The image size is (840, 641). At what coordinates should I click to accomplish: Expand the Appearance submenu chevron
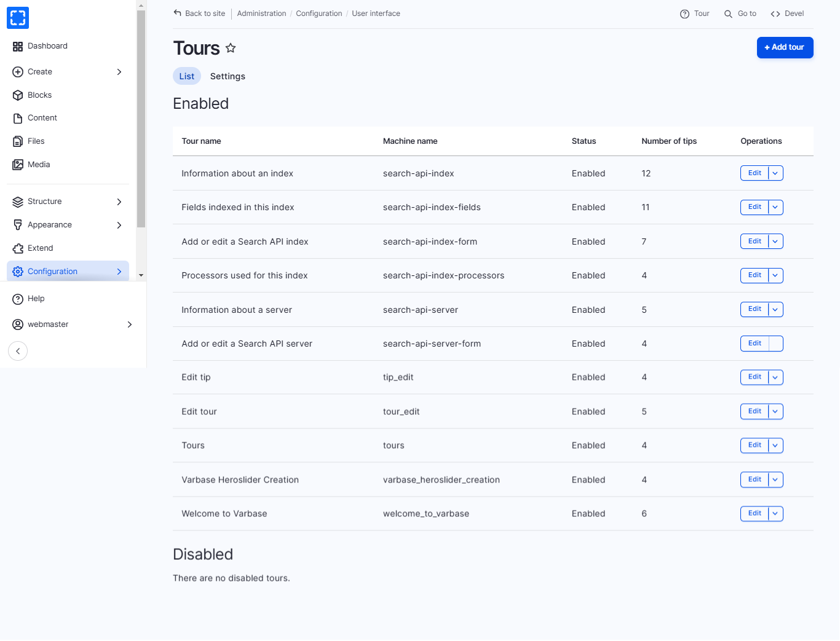pyautogui.click(x=119, y=225)
